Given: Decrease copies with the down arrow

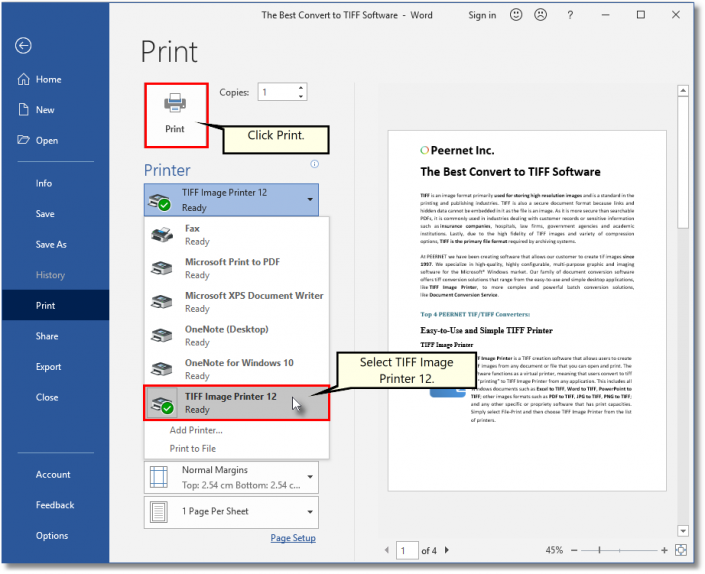Looking at the screenshot, I should (301, 96).
